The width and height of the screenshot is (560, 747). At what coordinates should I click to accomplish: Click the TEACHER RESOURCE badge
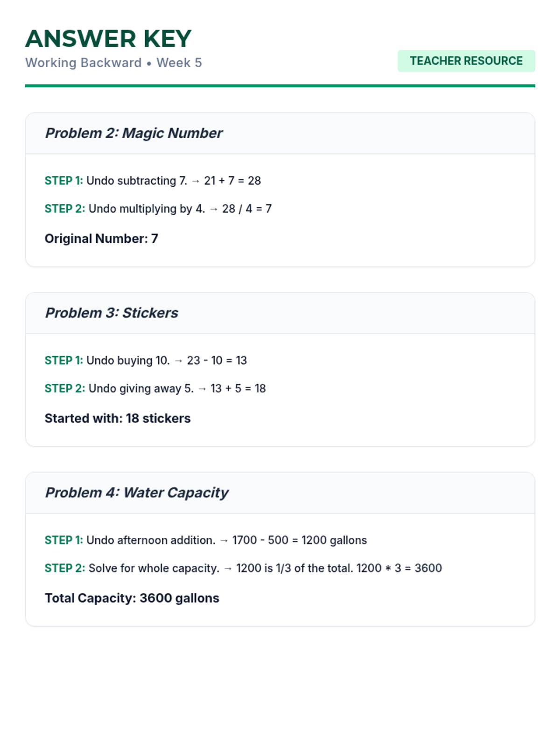pyautogui.click(x=466, y=61)
